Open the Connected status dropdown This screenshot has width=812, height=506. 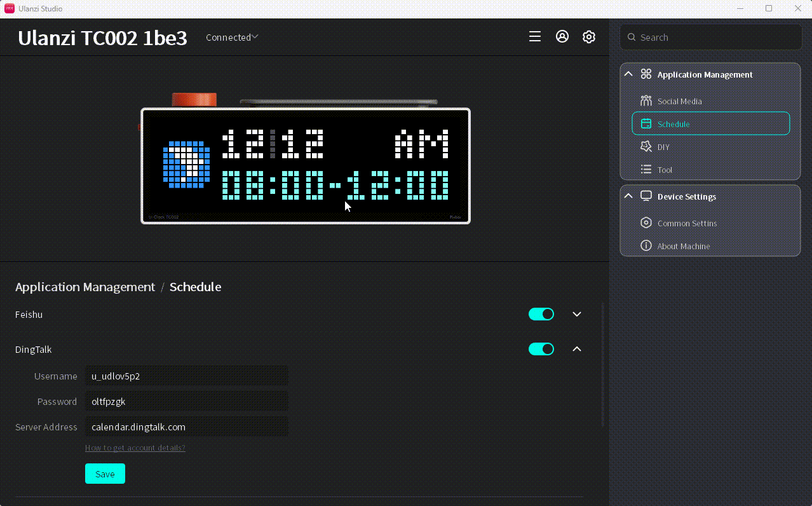tap(232, 38)
